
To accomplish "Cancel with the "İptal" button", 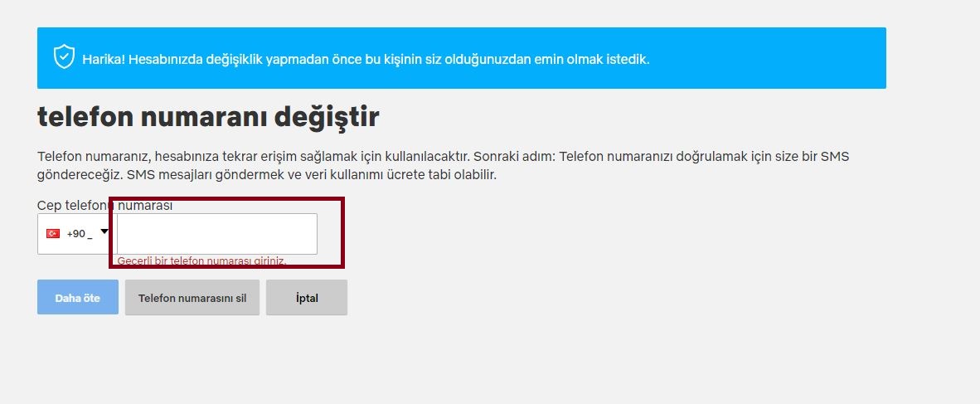I will click(307, 298).
